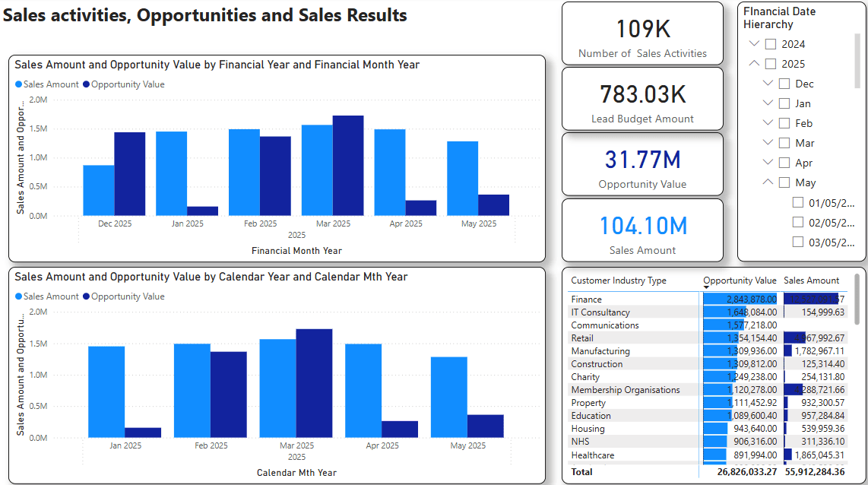Click the sort arrow under Opportunity Value header

707,287
